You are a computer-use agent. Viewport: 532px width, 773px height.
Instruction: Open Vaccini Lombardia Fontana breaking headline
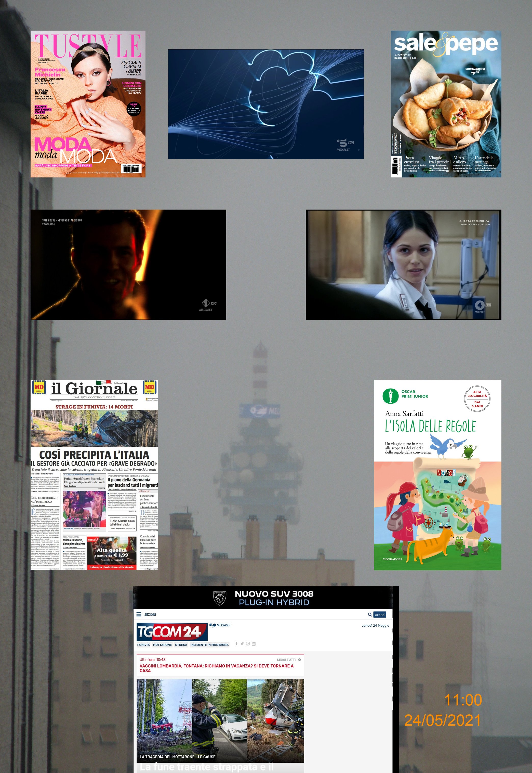[217, 668]
